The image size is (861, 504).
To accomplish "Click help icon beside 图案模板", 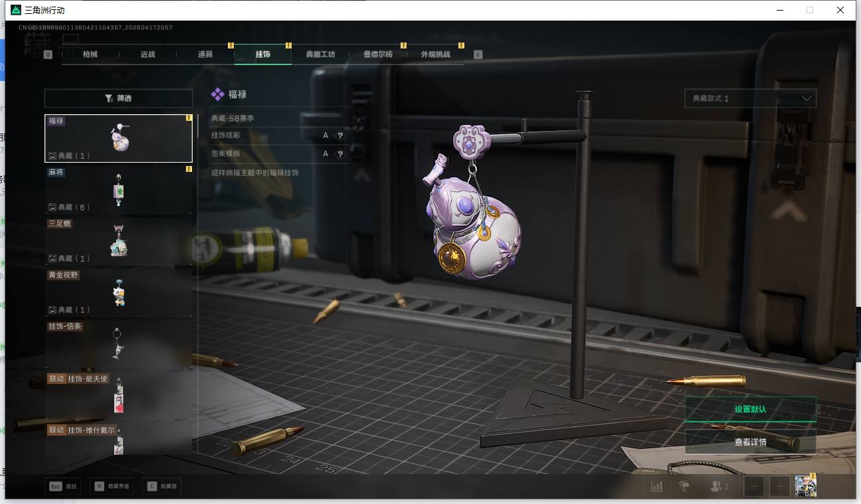I will point(340,154).
